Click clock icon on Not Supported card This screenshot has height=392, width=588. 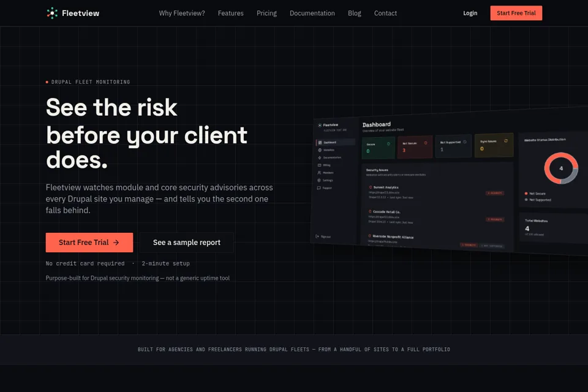(x=465, y=142)
